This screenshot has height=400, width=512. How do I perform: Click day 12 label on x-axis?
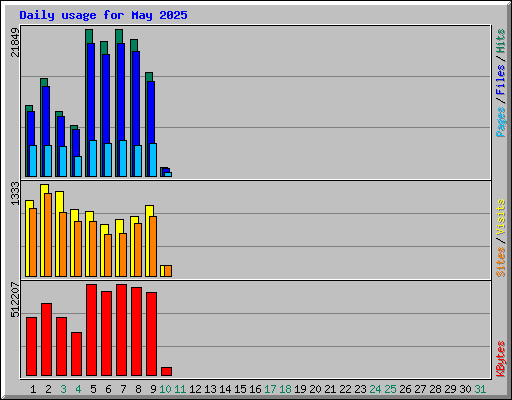click(x=195, y=389)
